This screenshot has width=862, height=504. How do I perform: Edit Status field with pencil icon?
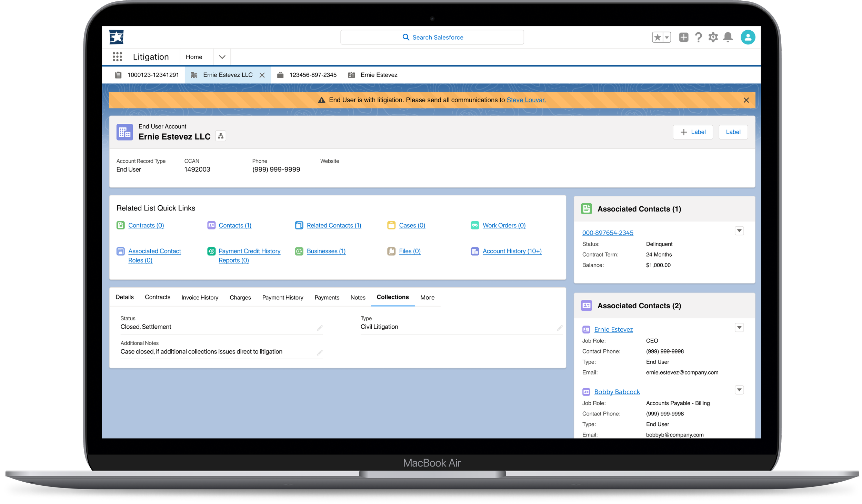coord(320,328)
